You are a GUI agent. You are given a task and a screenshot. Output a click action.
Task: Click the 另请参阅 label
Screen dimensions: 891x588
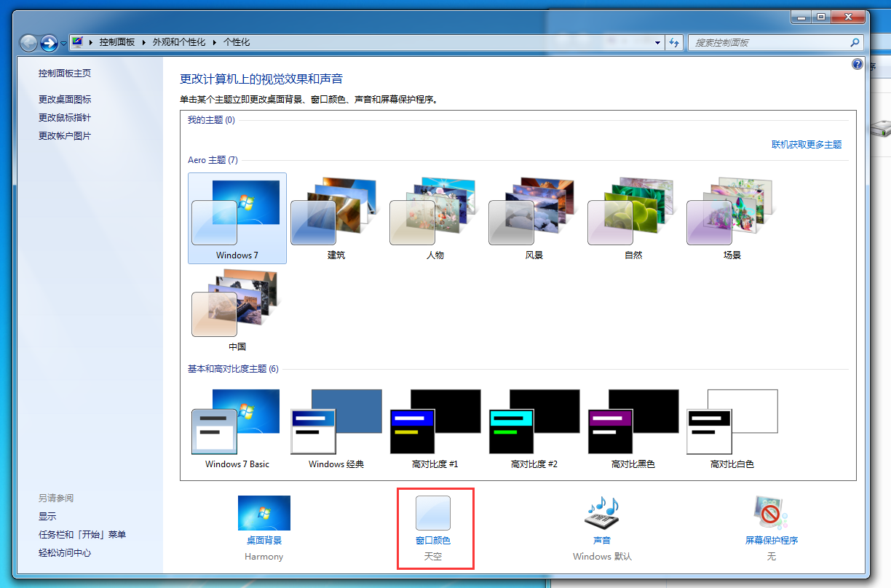pos(56,498)
